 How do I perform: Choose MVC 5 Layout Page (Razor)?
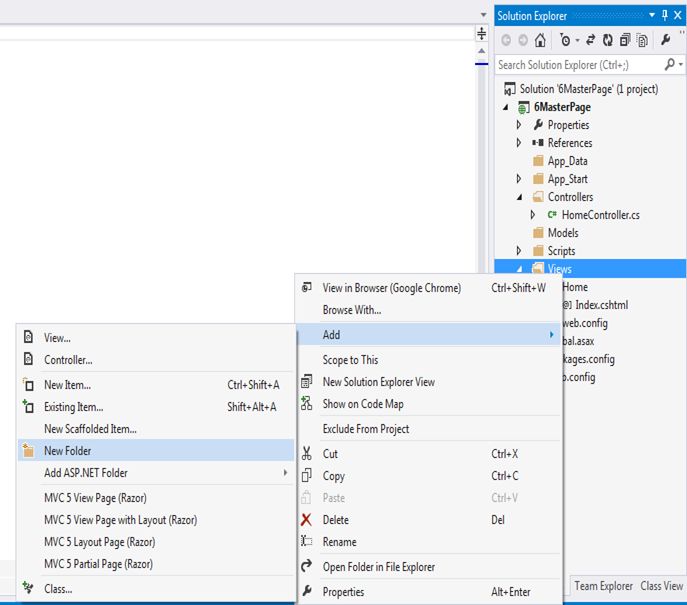[156, 541]
